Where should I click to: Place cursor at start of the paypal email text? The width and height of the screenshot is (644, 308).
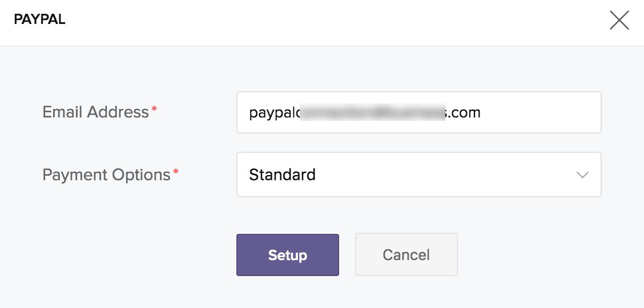coord(249,112)
